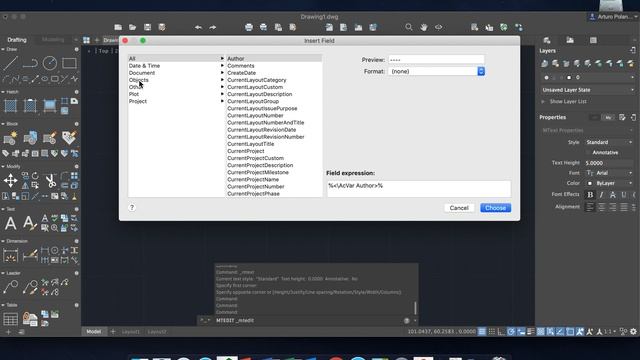Select the Multiline Text tool
The image size is (640, 360).
coord(10,223)
